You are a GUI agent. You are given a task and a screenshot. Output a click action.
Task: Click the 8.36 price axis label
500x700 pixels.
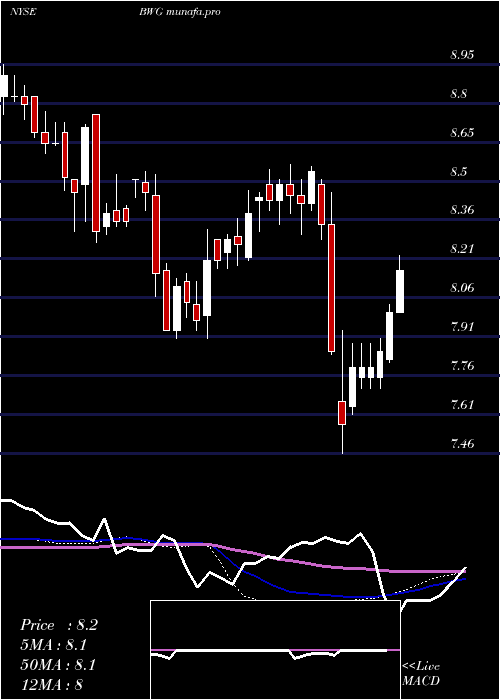point(462,209)
